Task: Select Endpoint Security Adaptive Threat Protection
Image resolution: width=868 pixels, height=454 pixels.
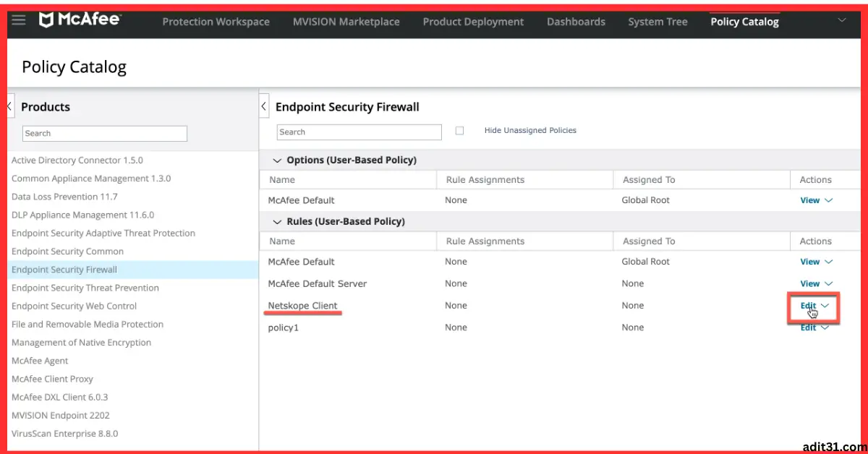Action: 103,234
